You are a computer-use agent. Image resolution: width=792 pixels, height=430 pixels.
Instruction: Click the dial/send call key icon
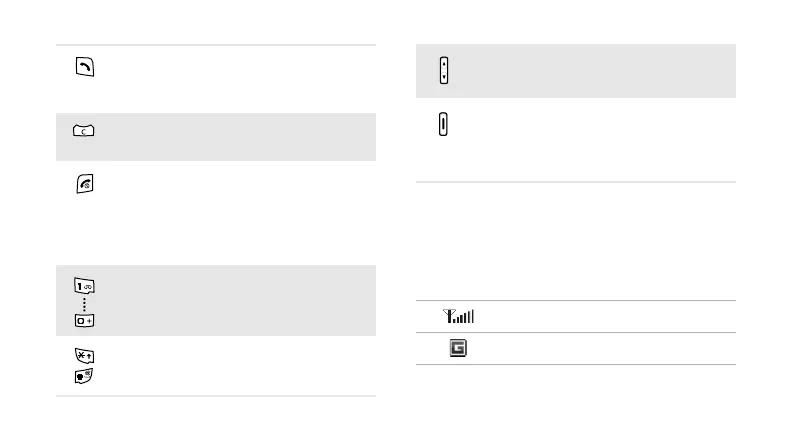(81, 67)
